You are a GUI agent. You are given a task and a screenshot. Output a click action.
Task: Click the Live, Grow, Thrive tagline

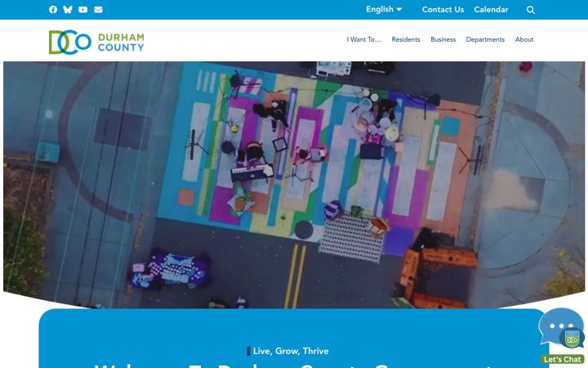291,351
